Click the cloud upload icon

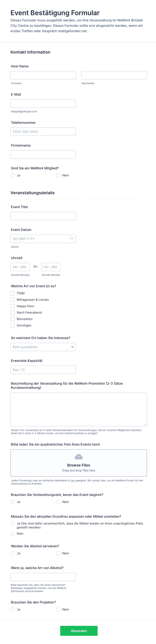click(79, 457)
